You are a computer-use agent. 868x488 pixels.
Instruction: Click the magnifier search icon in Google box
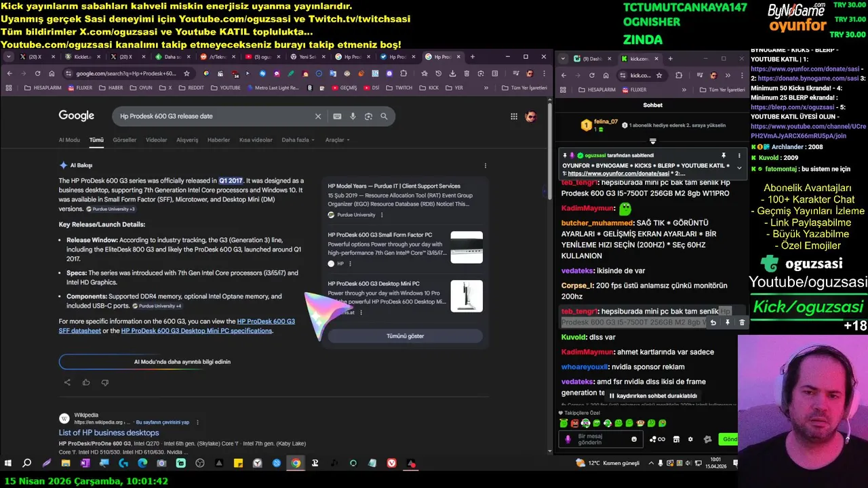(384, 116)
